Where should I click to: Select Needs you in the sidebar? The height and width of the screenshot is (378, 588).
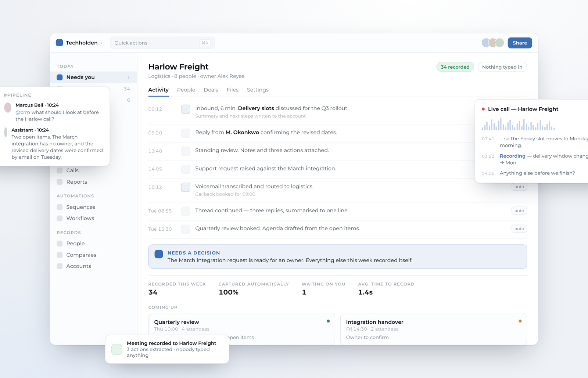(x=93, y=77)
